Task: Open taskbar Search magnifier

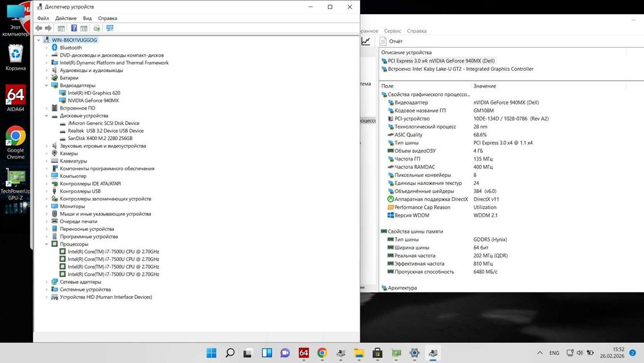Action: 230,353
